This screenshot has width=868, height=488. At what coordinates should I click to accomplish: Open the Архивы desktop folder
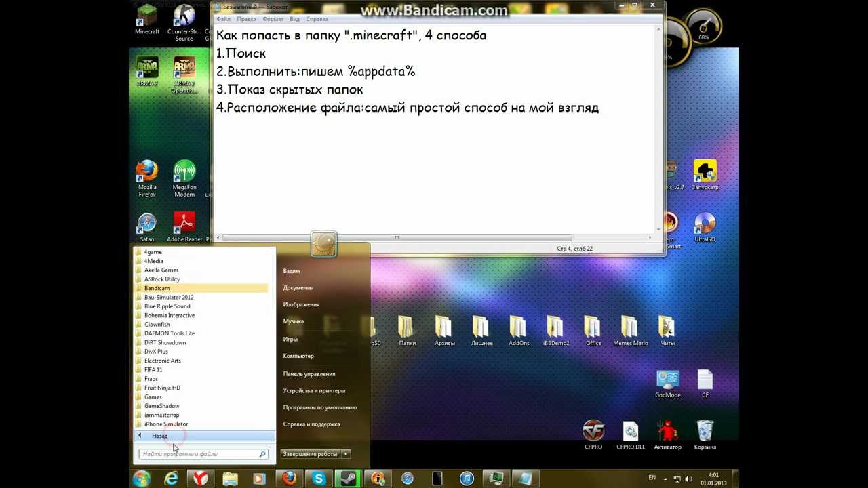[x=444, y=331]
